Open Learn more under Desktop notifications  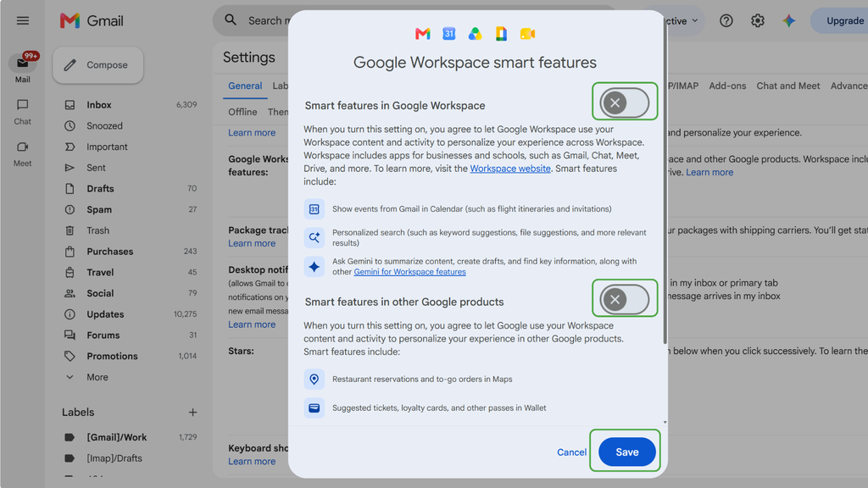coord(252,324)
